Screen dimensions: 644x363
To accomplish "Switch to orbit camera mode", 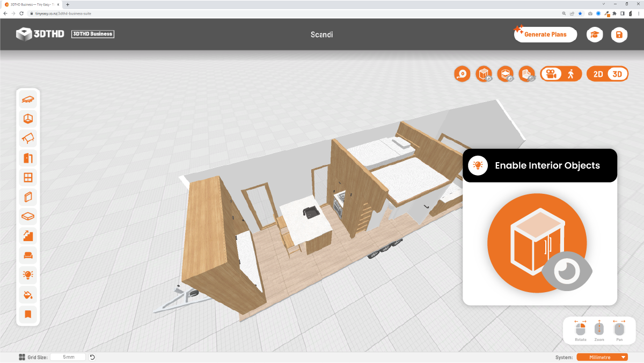I will click(551, 74).
